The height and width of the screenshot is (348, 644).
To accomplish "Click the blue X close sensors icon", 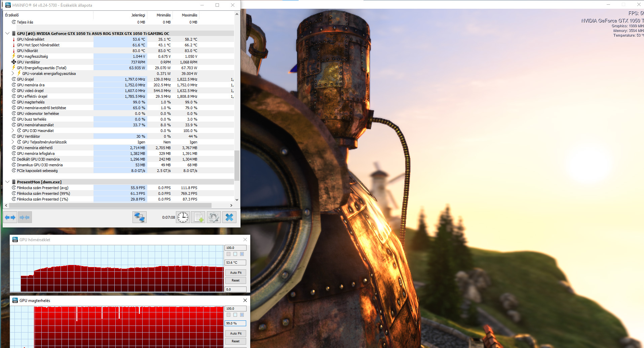I will (229, 217).
